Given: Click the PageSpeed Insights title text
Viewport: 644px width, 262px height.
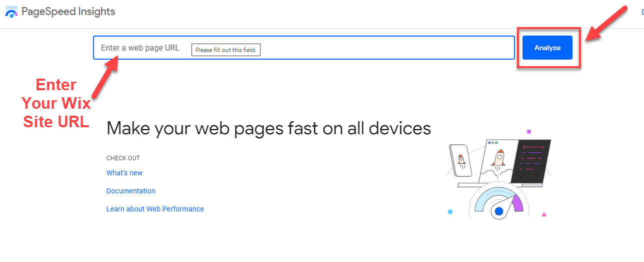Looking at the screenshot, I should tap(68, 11).
